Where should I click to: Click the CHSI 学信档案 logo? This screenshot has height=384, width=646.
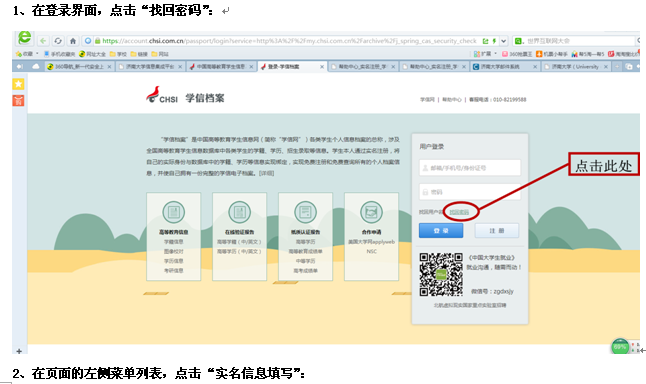[x=185, y=96]
